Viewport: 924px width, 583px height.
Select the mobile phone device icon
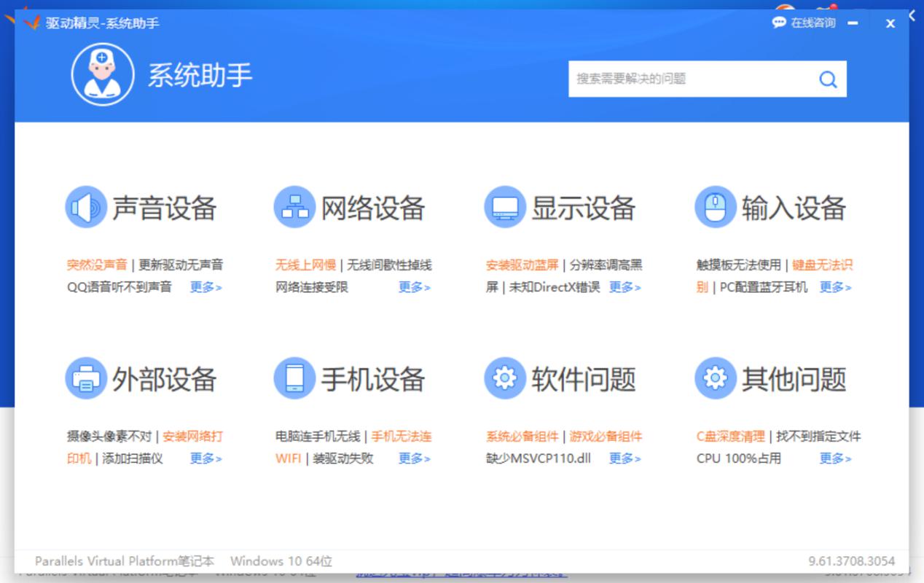[x=294, y=378]
